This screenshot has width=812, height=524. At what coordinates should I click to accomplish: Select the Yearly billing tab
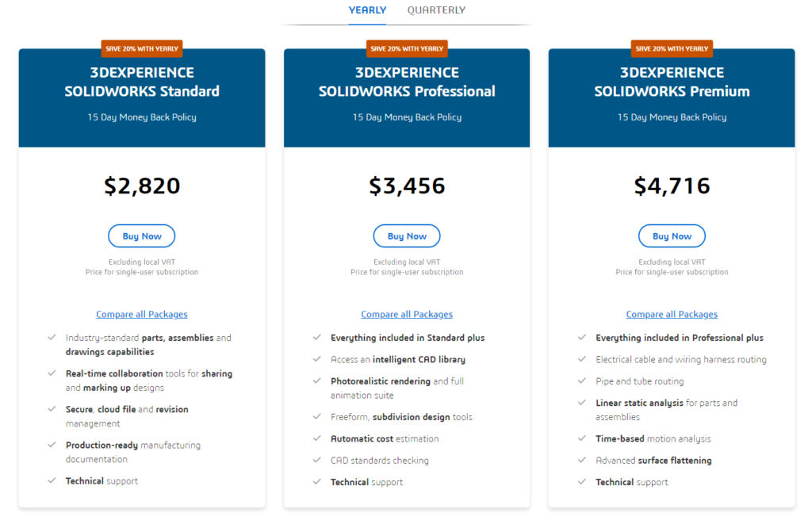pyautogui.click(x=367, y=10)
